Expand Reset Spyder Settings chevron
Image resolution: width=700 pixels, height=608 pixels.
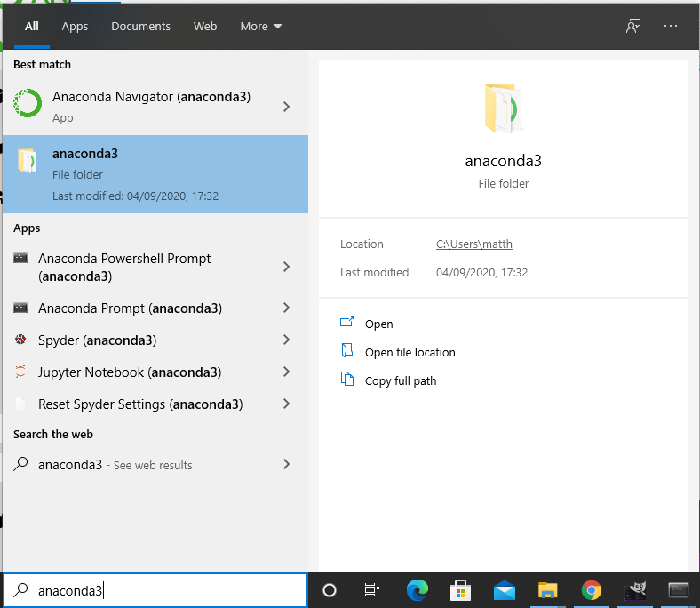point(287,404)
